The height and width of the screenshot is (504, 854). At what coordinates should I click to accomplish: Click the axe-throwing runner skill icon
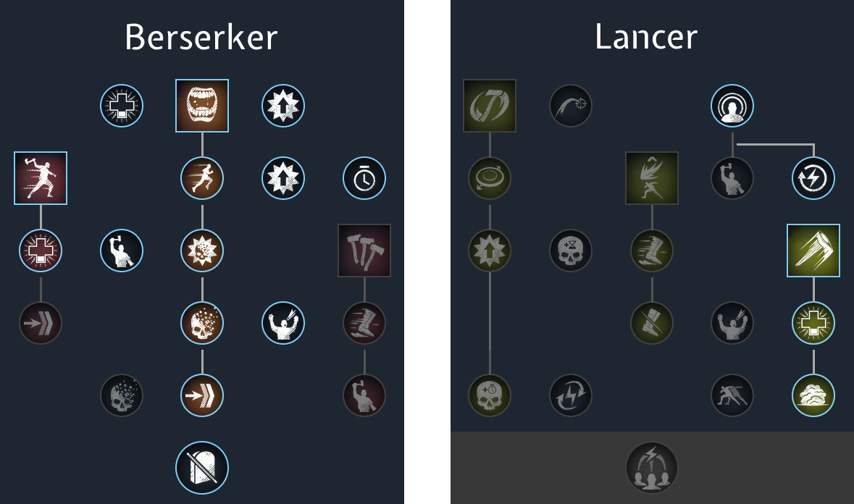coord(41,178)
